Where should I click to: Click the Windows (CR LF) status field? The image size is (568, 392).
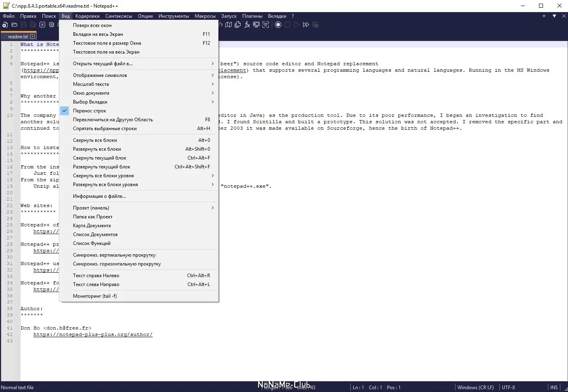tap(476, 388)
